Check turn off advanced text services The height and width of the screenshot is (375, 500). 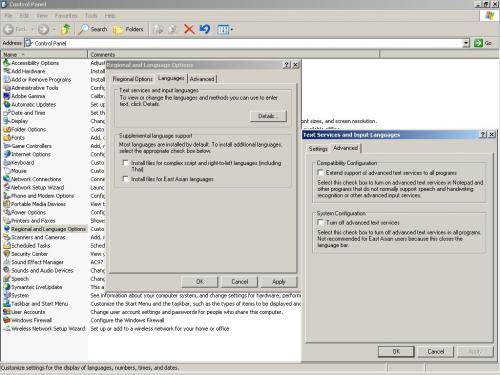click(320, 222)
